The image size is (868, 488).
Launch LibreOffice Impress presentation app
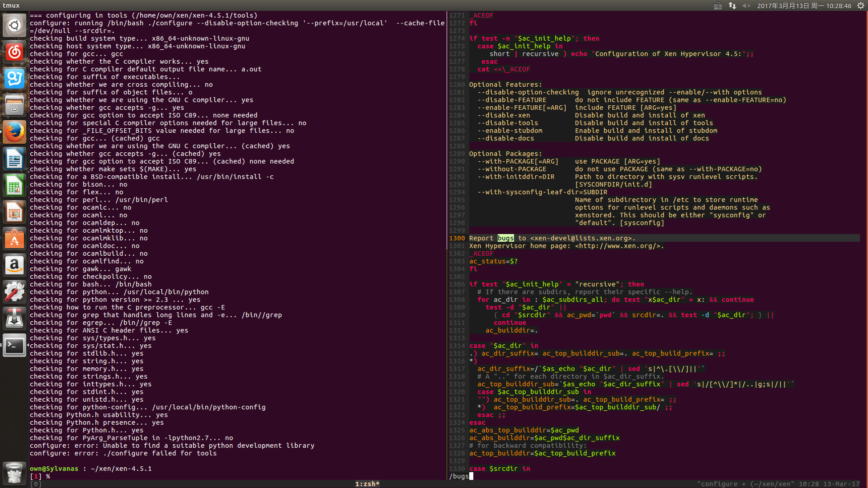[x=14, y=212]
